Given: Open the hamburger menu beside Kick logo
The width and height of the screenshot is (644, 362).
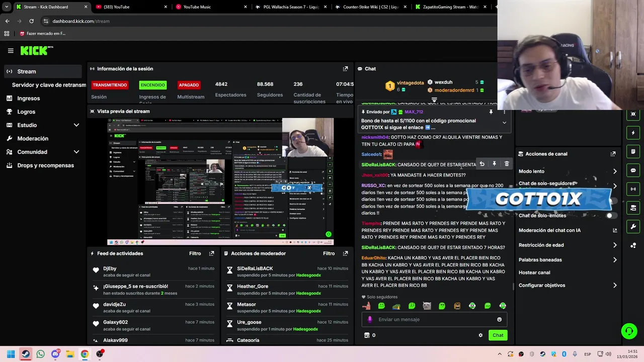Looking at the screenshot, I should 11,50.
